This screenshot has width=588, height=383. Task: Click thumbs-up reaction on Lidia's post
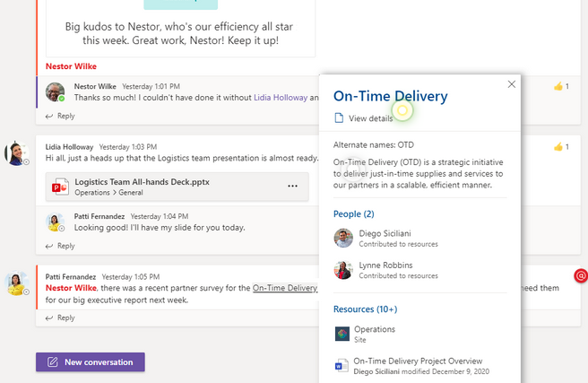pyautogui.click(x=561, y=147)
